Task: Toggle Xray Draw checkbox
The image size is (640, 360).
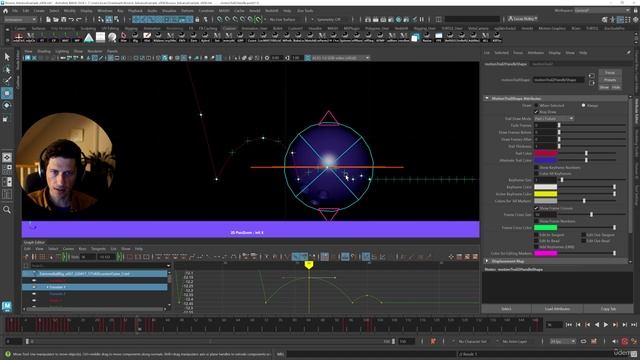Action: (x=536, y=112)
